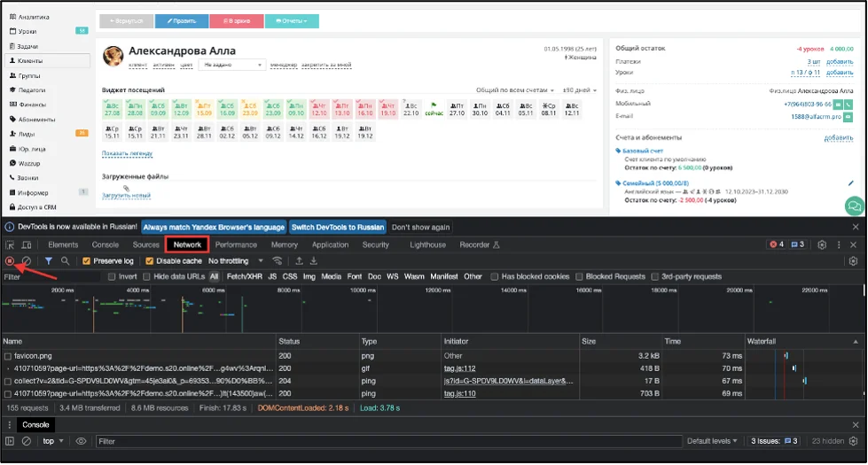Viewport: 868px width, 465px height.
Task: Open network search with magnifier icon
Action: tap(66, 261)
